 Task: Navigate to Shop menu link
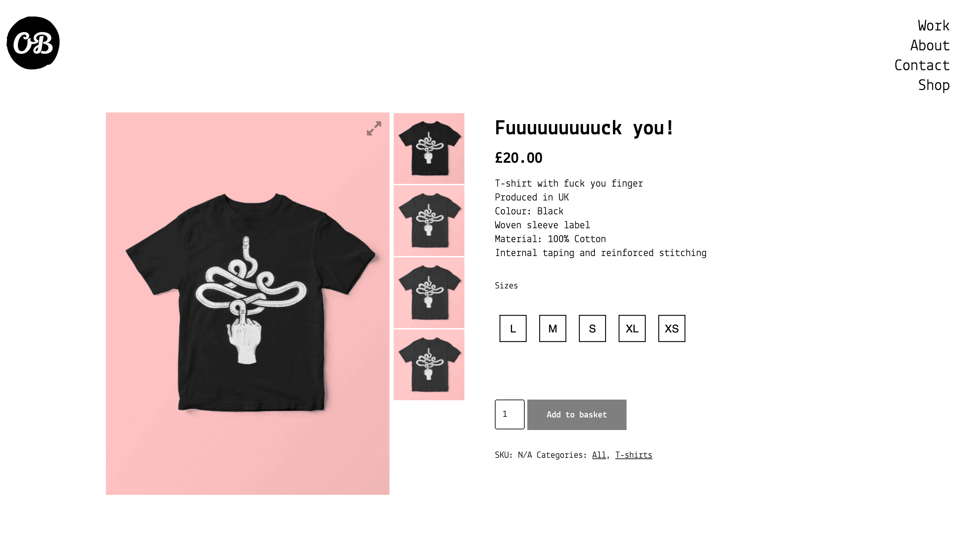coord(933,85)
